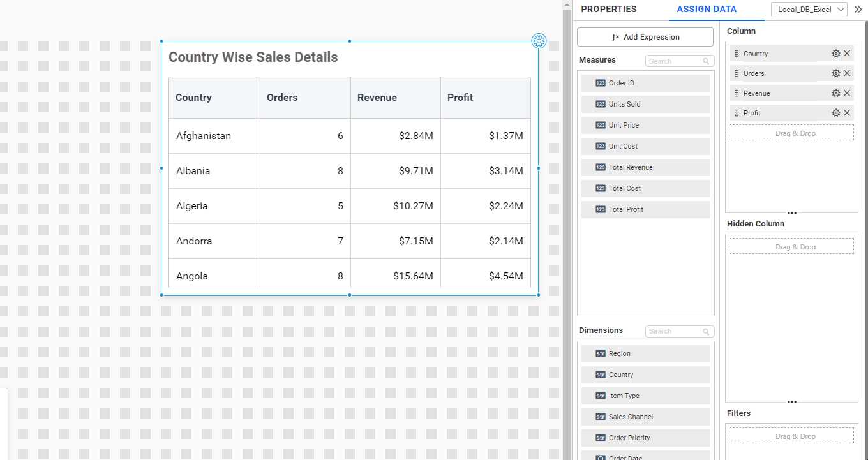Select the Sales Channel dimension

(645, 417)
